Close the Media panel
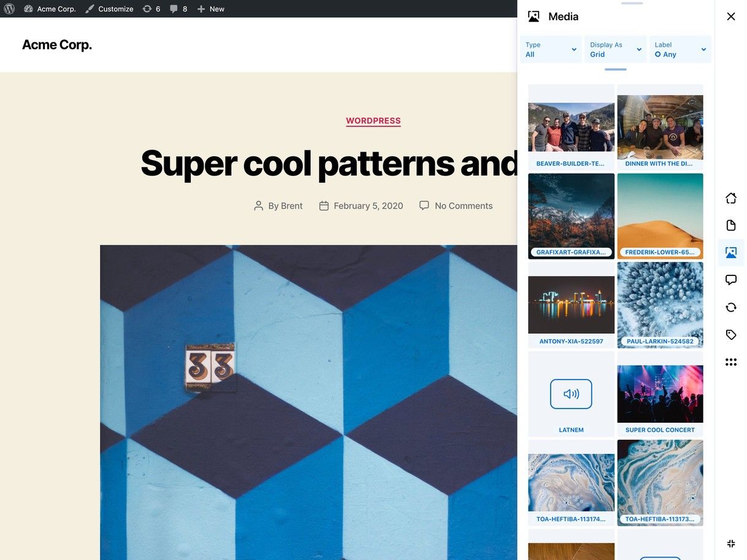The width and height of the screenshot is (747, 560). 730,17
